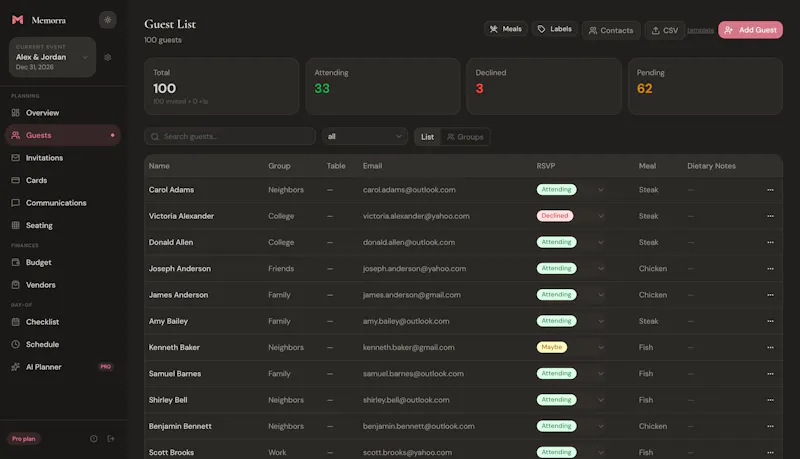Click the Attending 33 stat card
800x459 pixels.
pyautogui.click(x=383, y=86)
